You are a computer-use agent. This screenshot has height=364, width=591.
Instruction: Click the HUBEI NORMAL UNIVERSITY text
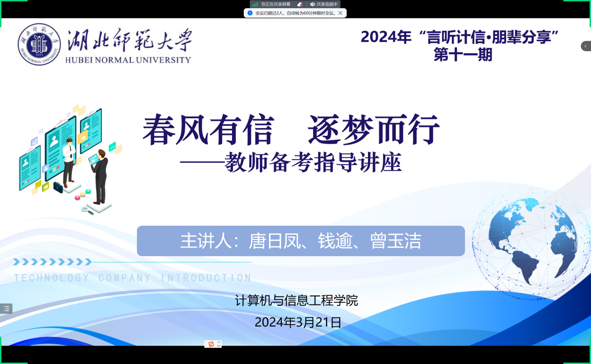[128, 60]
